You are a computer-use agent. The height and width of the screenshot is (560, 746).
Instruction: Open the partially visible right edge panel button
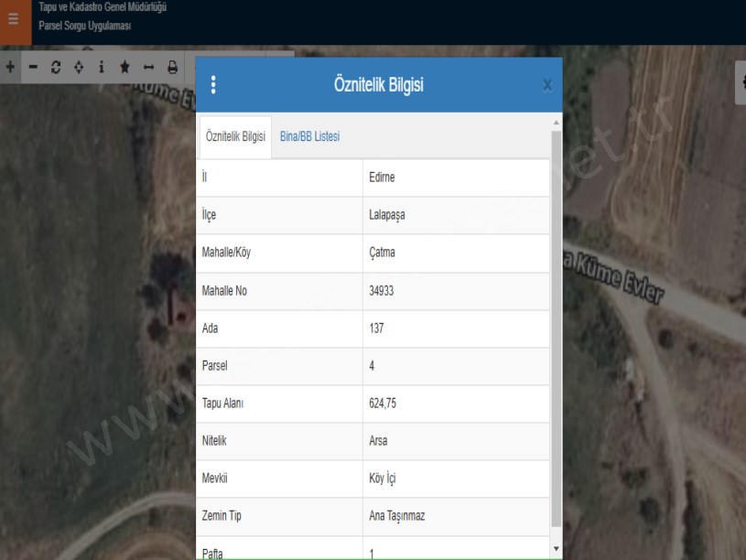(741, 82)
